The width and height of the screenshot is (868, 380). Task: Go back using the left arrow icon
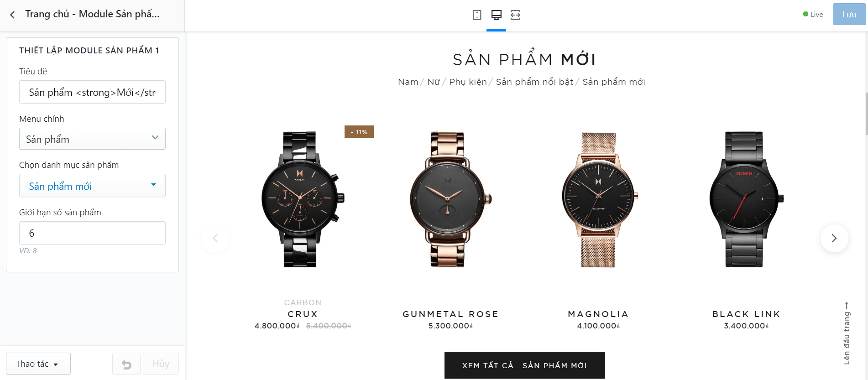(x=12, y=15)
